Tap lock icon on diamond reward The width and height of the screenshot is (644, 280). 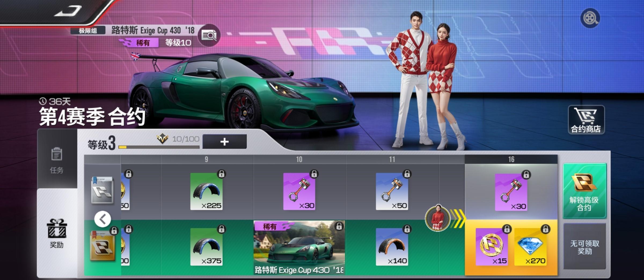(x=546, y=229)
